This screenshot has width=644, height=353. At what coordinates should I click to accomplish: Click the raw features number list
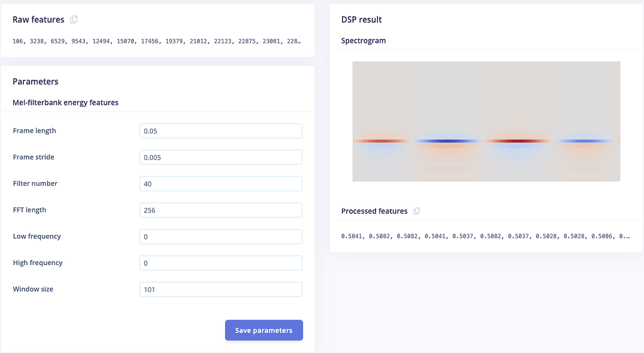(x=157, y=41)
